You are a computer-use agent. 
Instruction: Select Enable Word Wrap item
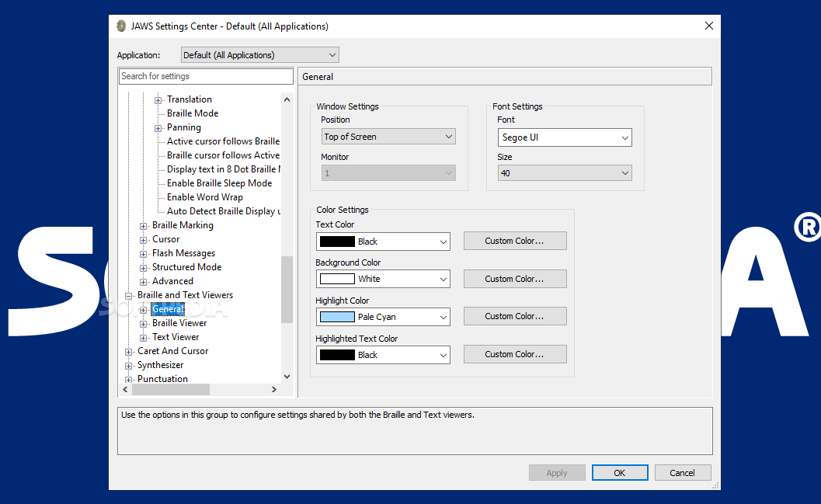click(205, 197)
